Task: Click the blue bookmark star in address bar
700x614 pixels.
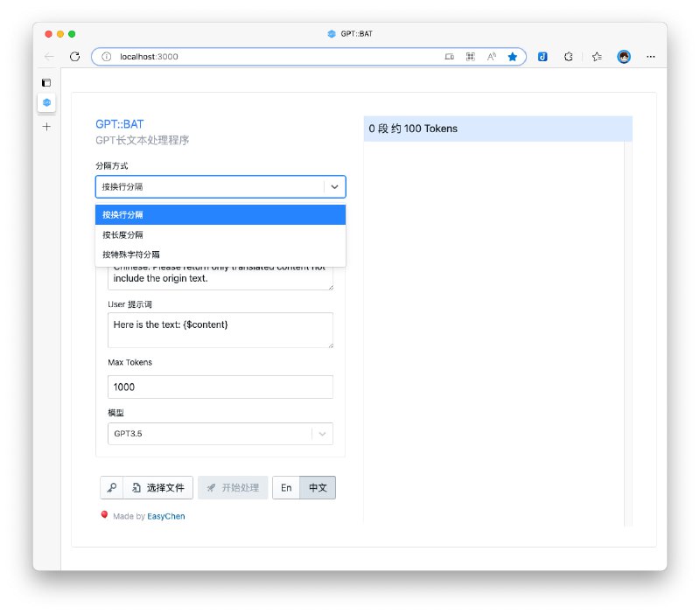Action: click(513, 56)
